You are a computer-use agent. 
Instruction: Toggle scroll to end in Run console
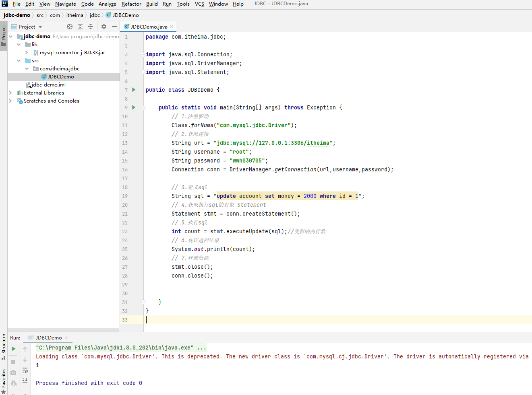(25, 380)
